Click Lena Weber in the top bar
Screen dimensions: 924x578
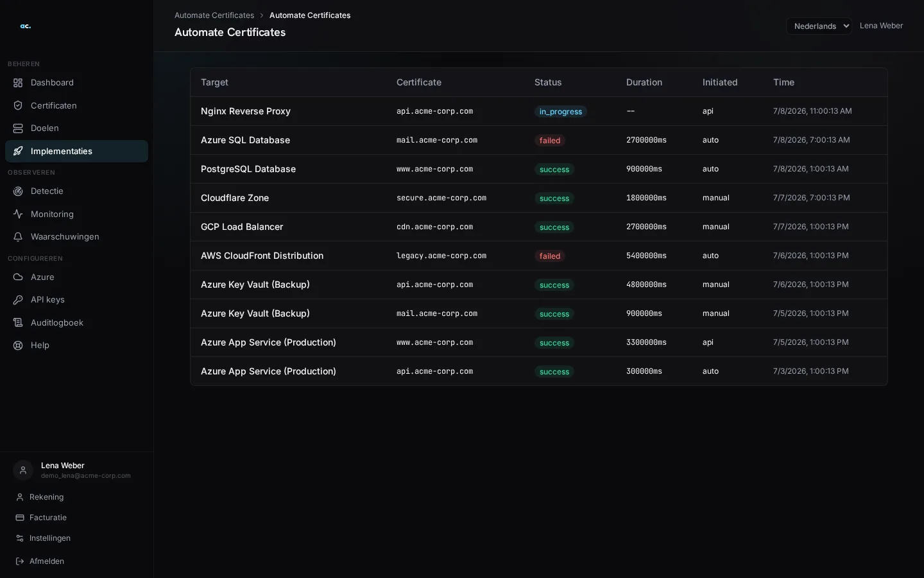tap(881, 26)
